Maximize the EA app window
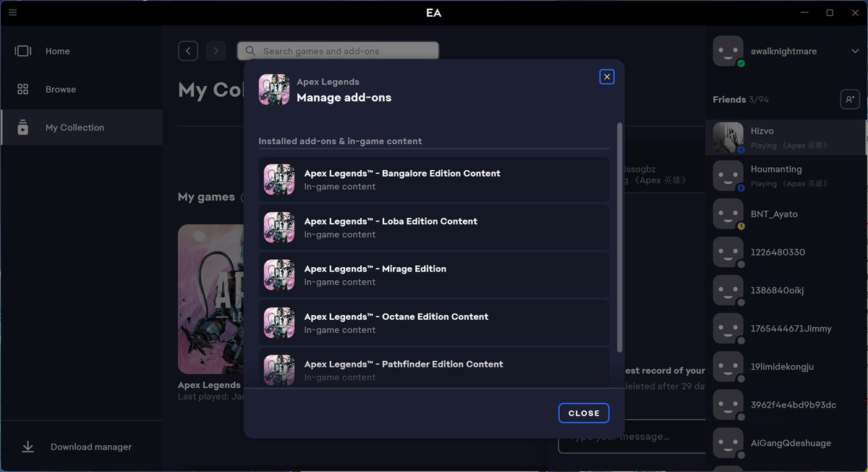This screenshot has width=868, height=472. 830,12
